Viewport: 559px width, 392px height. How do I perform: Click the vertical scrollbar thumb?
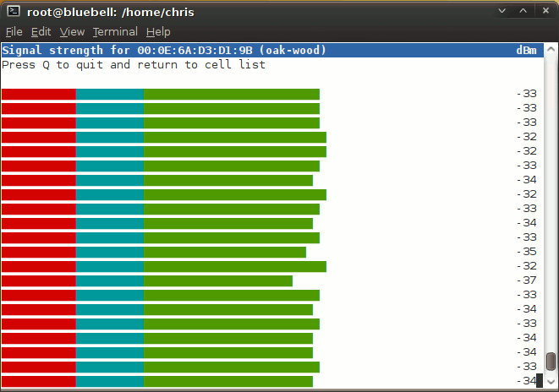pyautogui.click(x=551, y=361)
